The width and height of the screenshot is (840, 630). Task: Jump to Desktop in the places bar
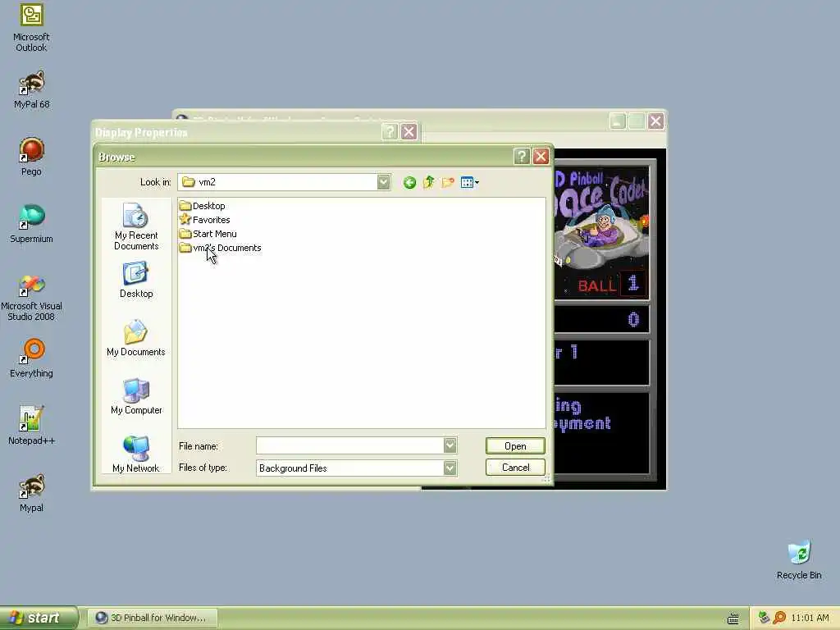[x=136, y=280]
